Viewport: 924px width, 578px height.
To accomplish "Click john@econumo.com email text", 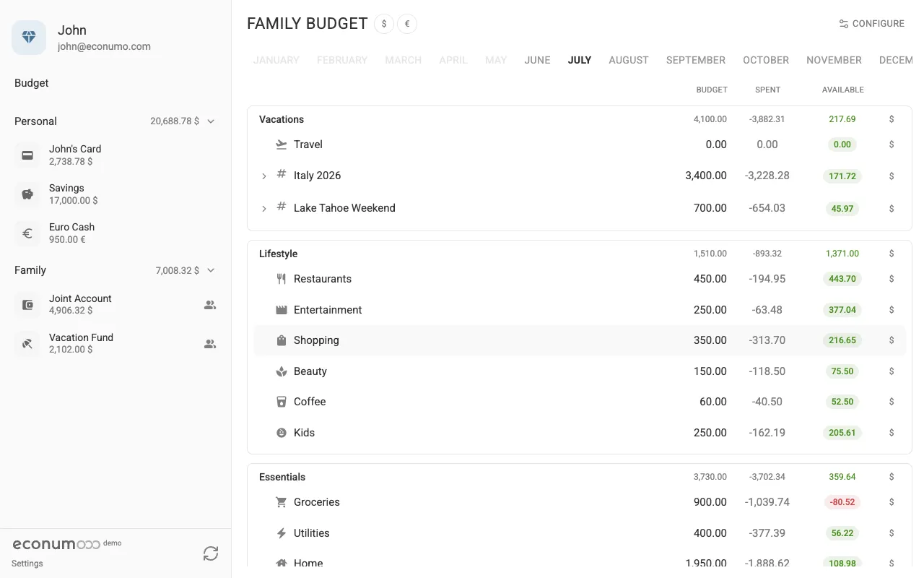I will click(104, 46).
